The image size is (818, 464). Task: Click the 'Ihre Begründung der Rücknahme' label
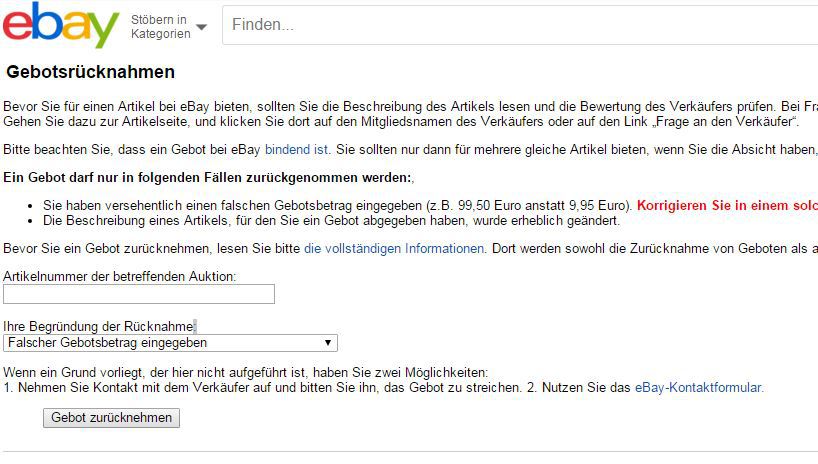pyautogui.click(x=99, y=326)
